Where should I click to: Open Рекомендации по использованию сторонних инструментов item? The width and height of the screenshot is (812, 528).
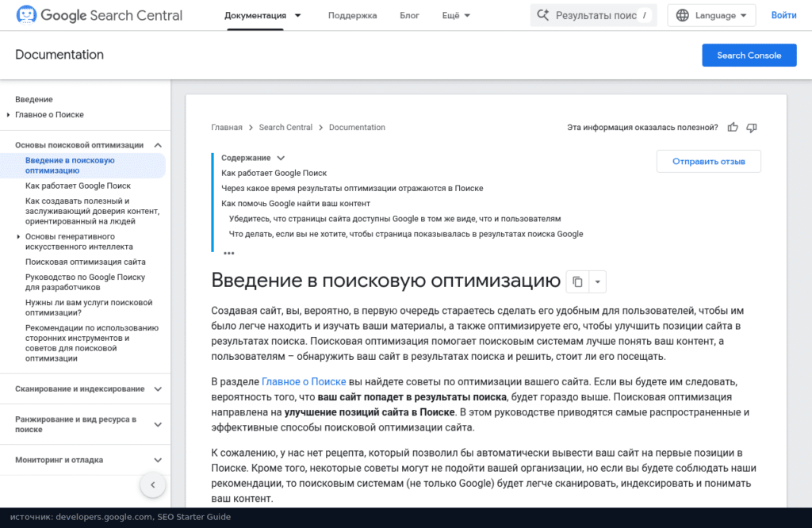92,343
